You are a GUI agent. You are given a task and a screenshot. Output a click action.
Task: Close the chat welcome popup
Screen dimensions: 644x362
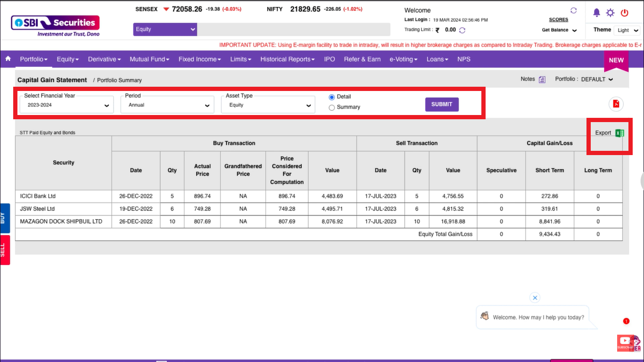click(x=534, y=297)
